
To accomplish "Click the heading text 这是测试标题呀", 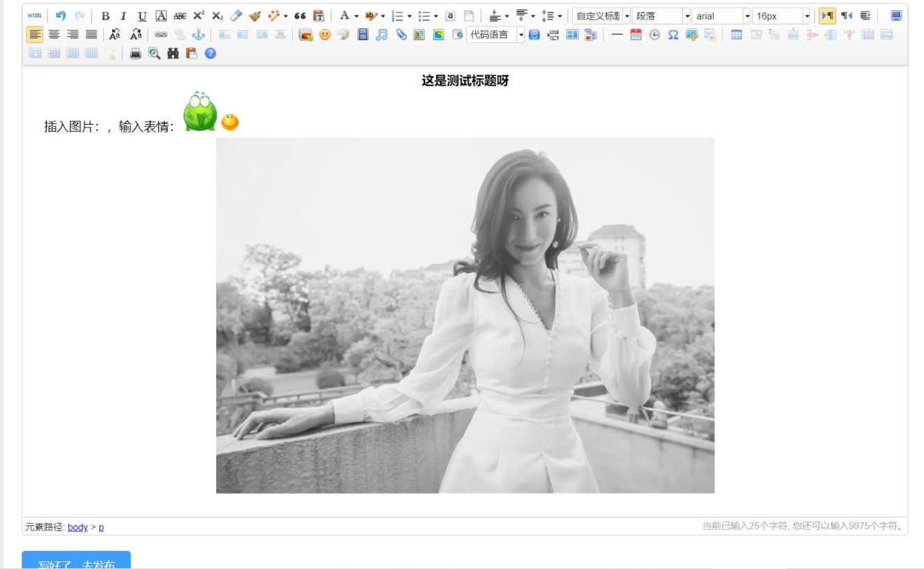I will [465, 81].
